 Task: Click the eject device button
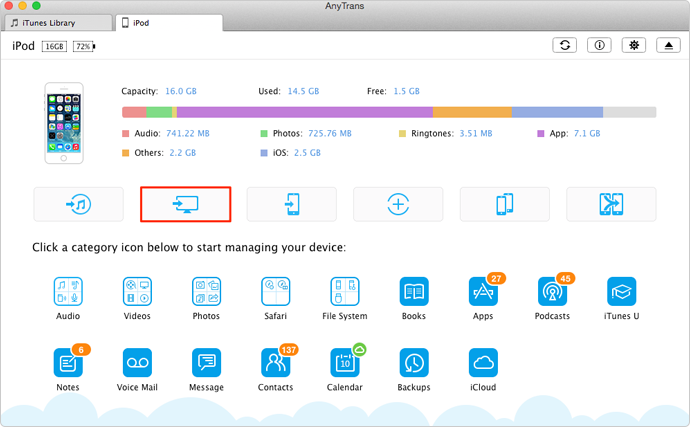pos(668,45)
